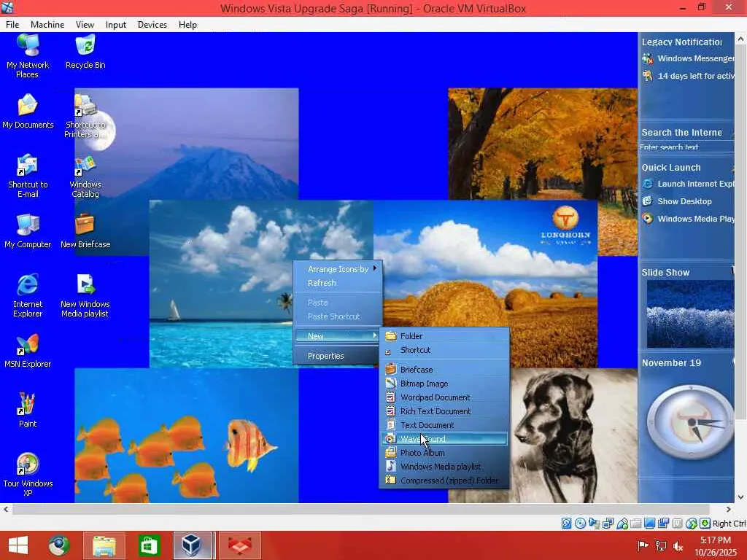The height and width of the screenshot is (560, 747).
Task: Create new Wave Sound
Action: [x=444, y=438]
